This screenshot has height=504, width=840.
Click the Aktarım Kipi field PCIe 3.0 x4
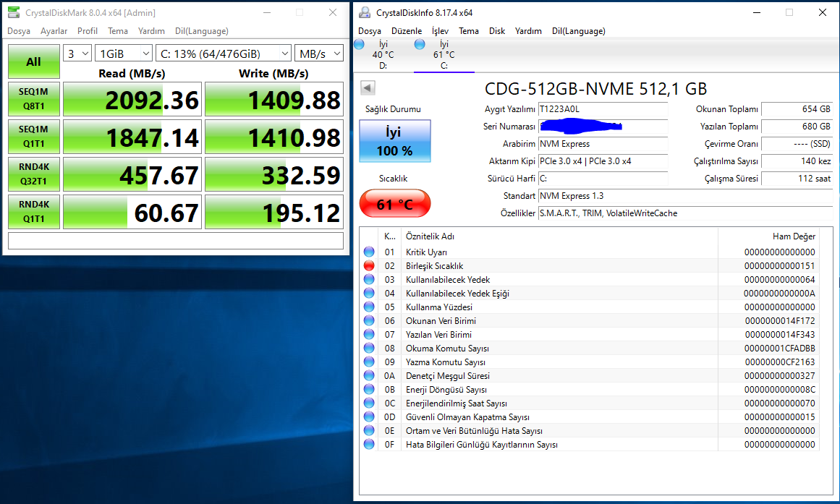pyautogui.click(x=603, y=161)
